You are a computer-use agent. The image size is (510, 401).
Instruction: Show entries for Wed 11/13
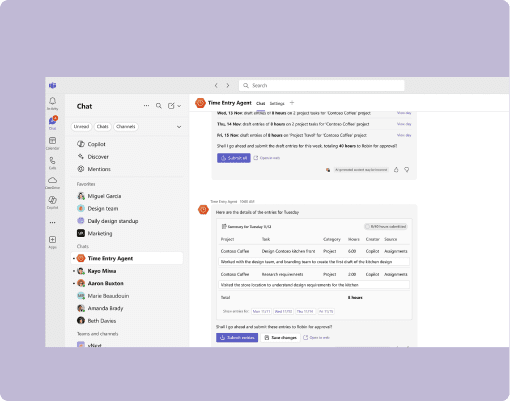283,311
